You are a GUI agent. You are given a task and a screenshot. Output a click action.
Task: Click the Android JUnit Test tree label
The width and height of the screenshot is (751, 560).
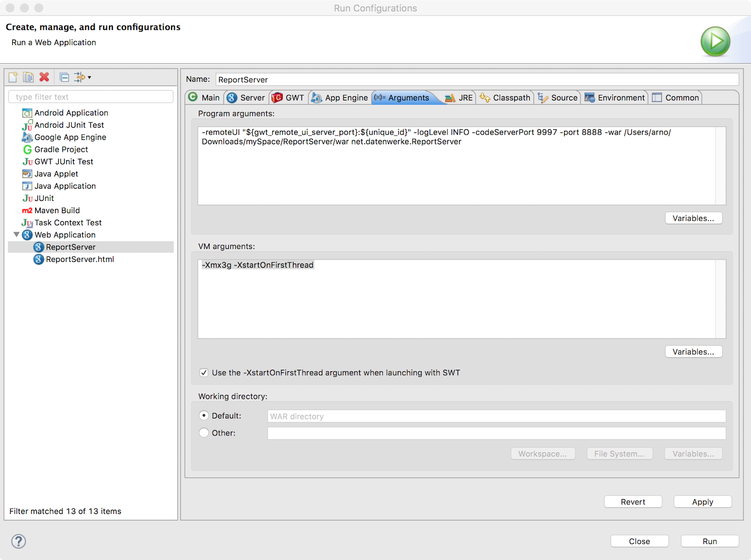(x=69, y=125)
